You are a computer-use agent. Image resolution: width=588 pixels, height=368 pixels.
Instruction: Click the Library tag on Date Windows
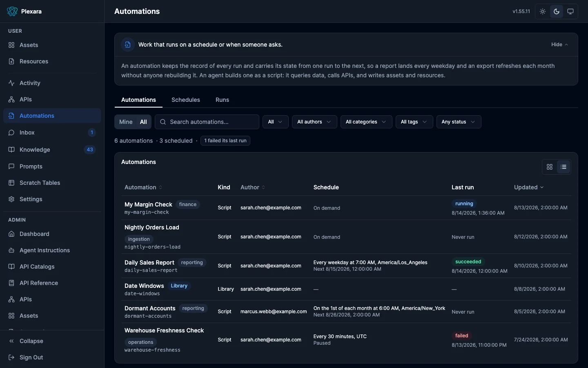click(x=179, y=286)
